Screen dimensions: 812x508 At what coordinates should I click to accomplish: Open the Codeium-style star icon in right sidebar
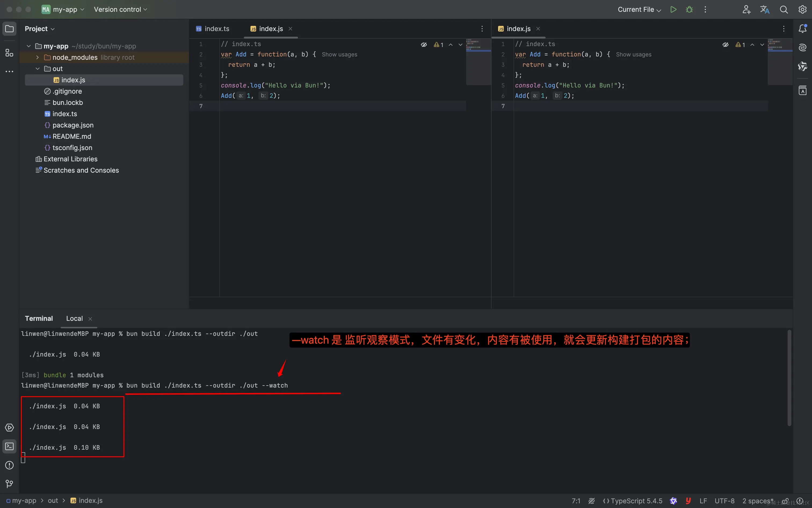803,67
